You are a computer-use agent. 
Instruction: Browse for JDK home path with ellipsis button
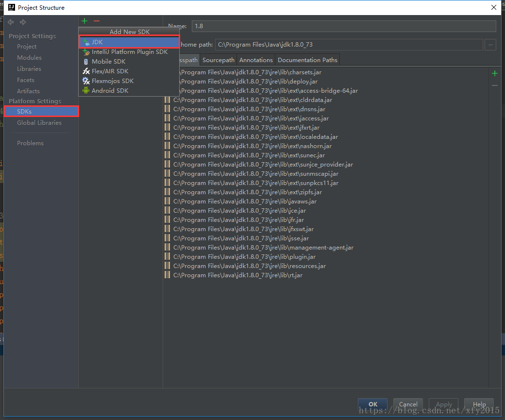(x=490, y=45)
